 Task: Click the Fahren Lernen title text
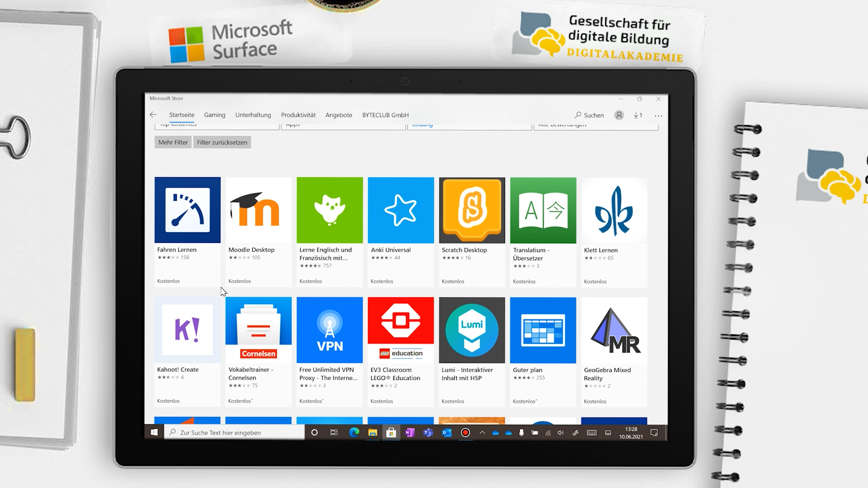tap(177, 249)
